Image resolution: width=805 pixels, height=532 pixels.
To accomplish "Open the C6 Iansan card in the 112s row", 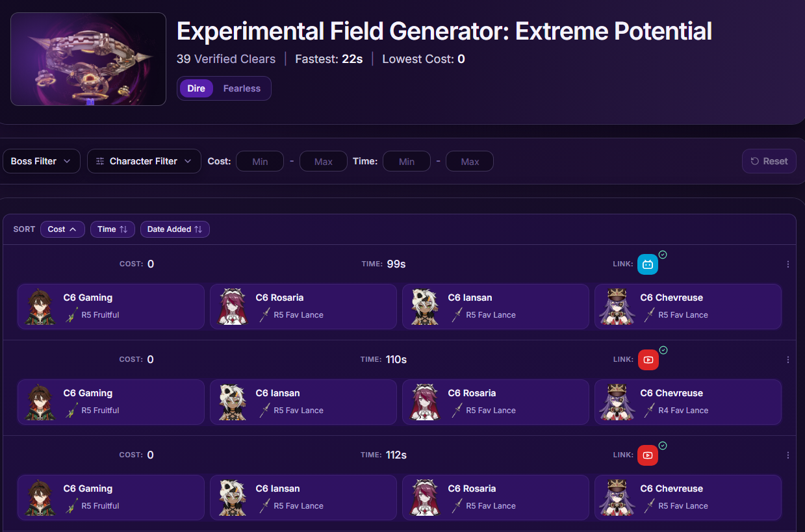I will point(303,498).
